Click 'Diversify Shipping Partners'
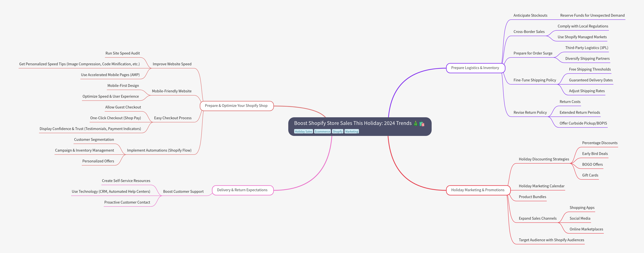The height and width of the screenshot is (253, 644). (587, 58)
